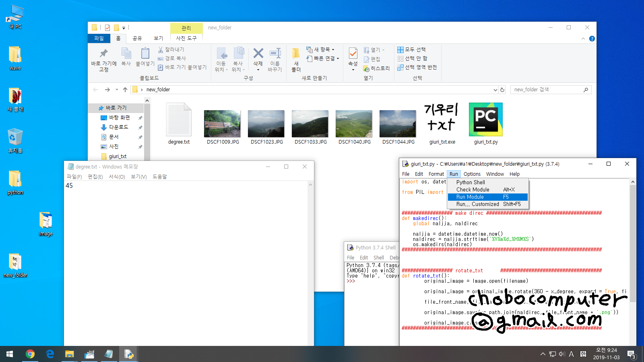The width and height of the screenshot is (644, 362).
Task: Click the File Explorer taskbar icon
Action: pos(70,354)
